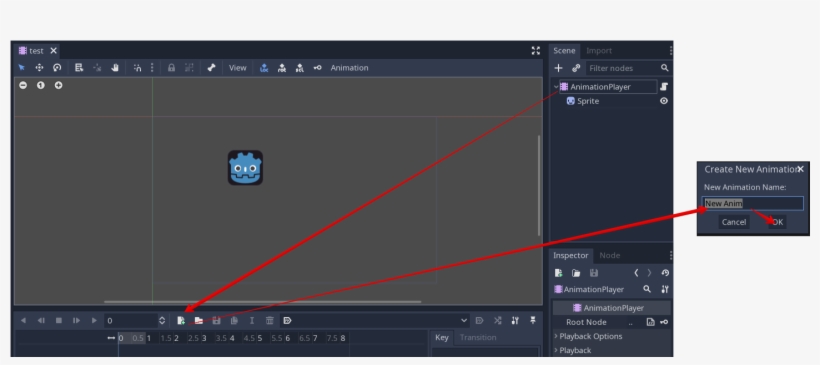Click timeline marker at 2 seconds
The image size is (820, 365).
(x=176, y=338)
